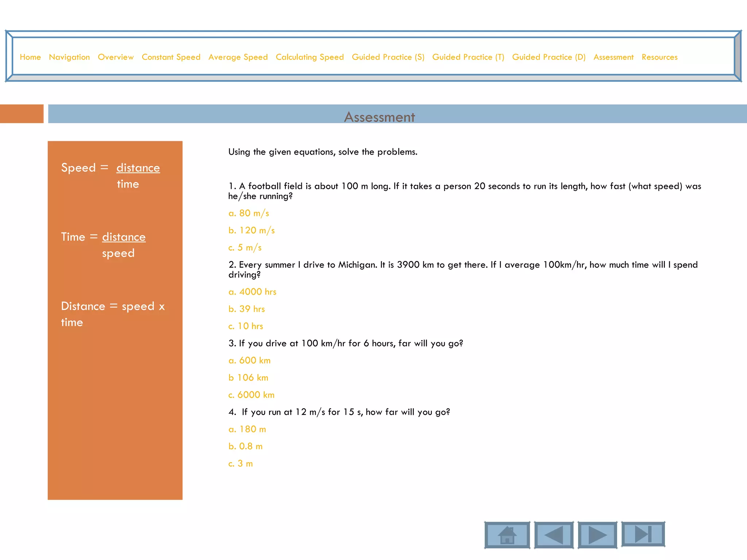Click Home text link in navigation
The height and width of the screenshot is (560, 747).
tap(30, 57)
